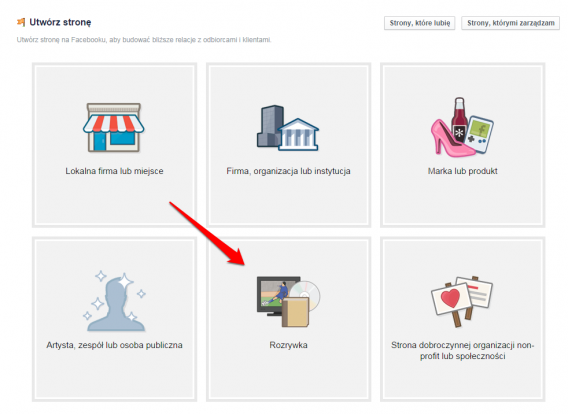Click the orange flag icon beside Utwórz stronę

point(21,22)
